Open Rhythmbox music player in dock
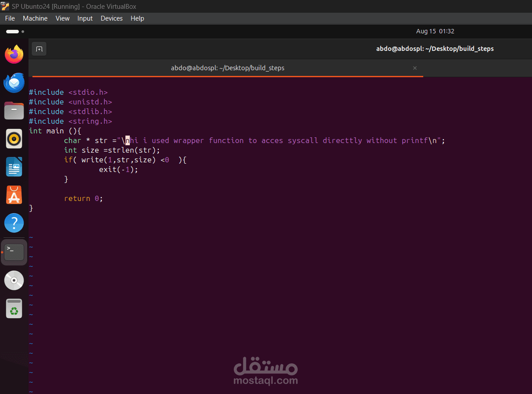Screen dimensions: 532x394 click(14, 139)
